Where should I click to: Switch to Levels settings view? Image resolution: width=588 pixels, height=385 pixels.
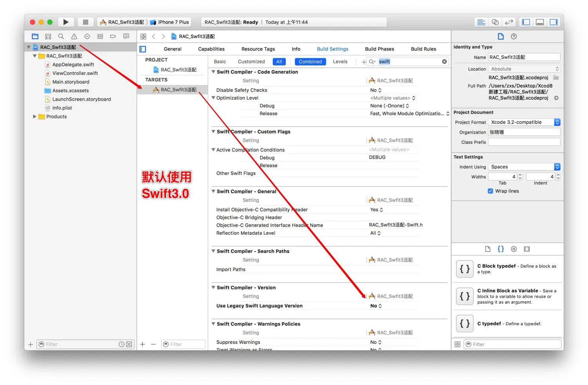tap(340, 61)
